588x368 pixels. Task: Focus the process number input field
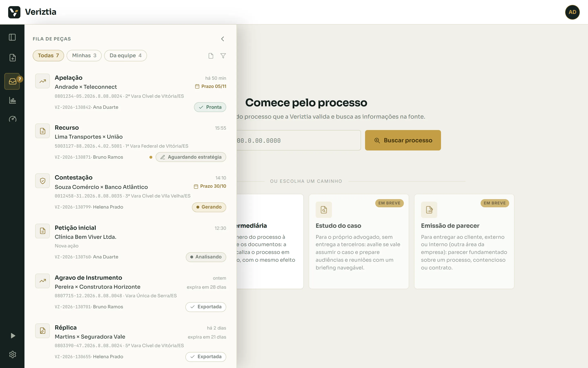[x=299, y=140]
